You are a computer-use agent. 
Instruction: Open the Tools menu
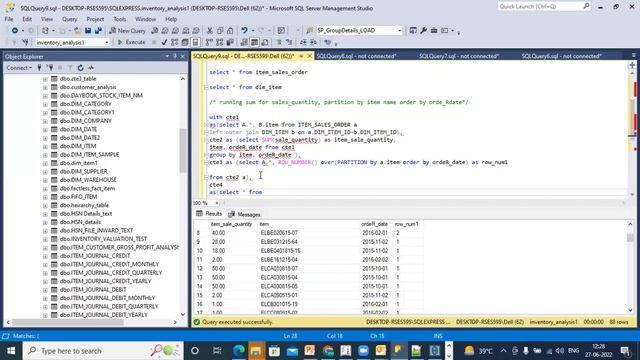(x=120, y=19)
